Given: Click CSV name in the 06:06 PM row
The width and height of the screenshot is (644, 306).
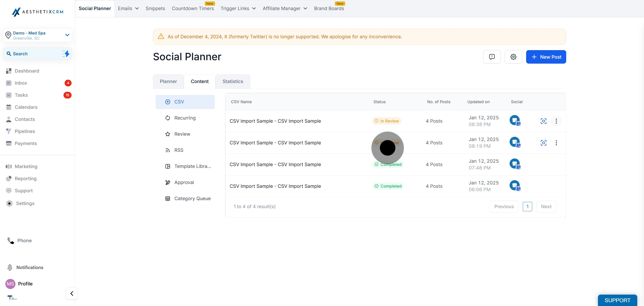Looking at the screenshot, I should pyautogui.click(x=275, y=186).
